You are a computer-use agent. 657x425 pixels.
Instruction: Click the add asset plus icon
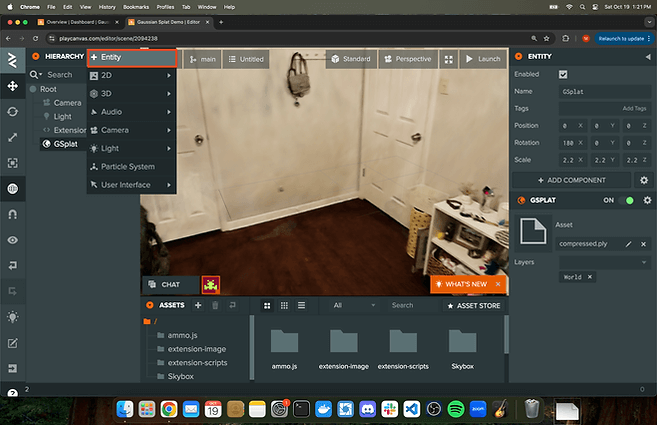tap(198, 305)
